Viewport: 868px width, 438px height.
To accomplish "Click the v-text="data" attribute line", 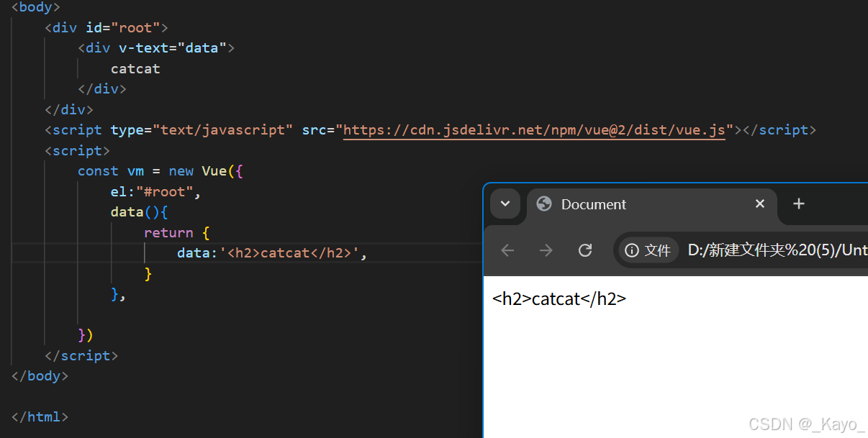I will 156,48.
